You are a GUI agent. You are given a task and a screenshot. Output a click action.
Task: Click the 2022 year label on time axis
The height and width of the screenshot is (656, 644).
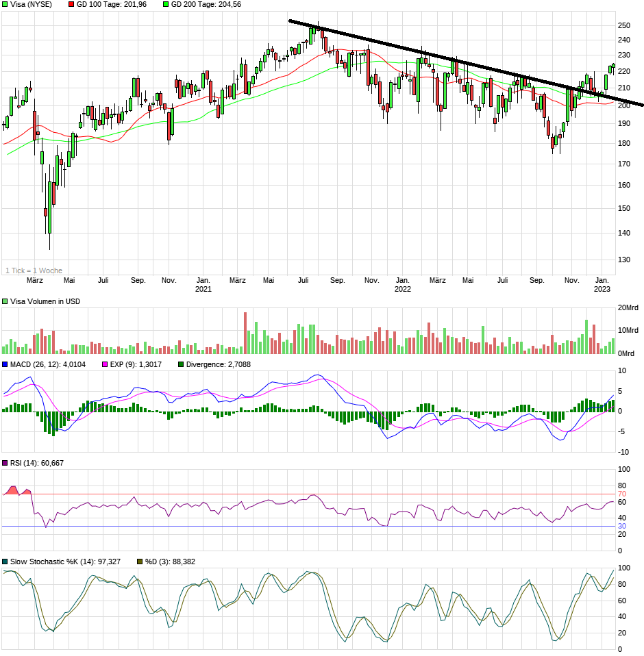tap(402, 289)
